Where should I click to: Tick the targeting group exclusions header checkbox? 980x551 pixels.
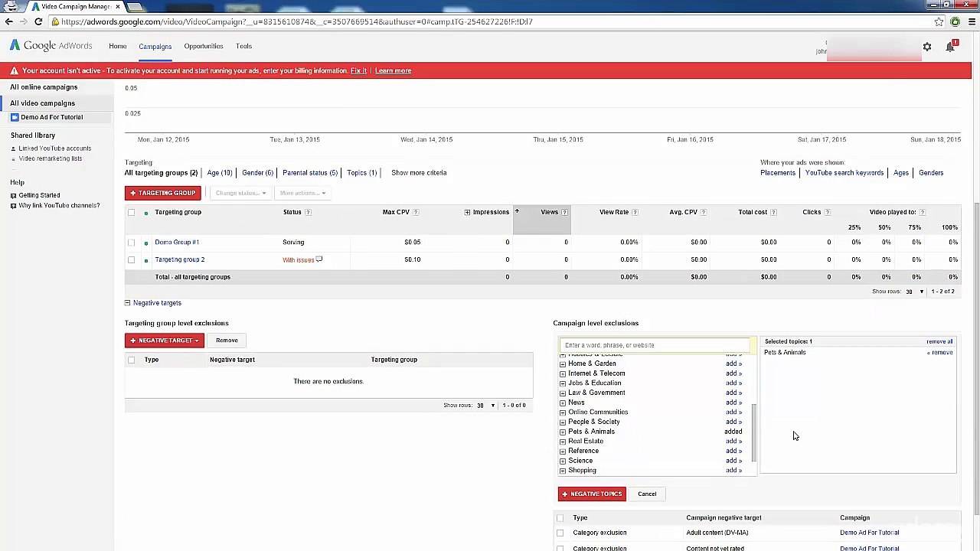[x=131, y=360]
